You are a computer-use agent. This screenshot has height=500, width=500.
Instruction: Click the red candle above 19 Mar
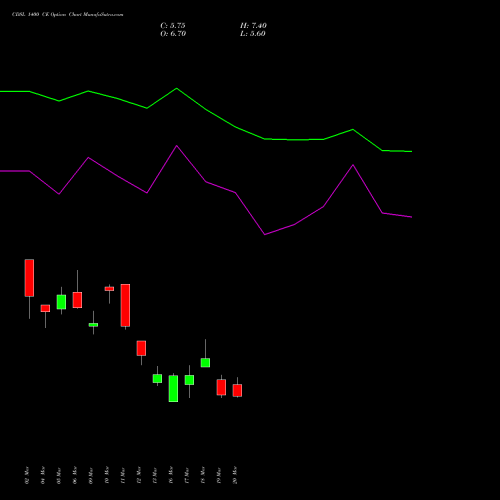[221, 387]
